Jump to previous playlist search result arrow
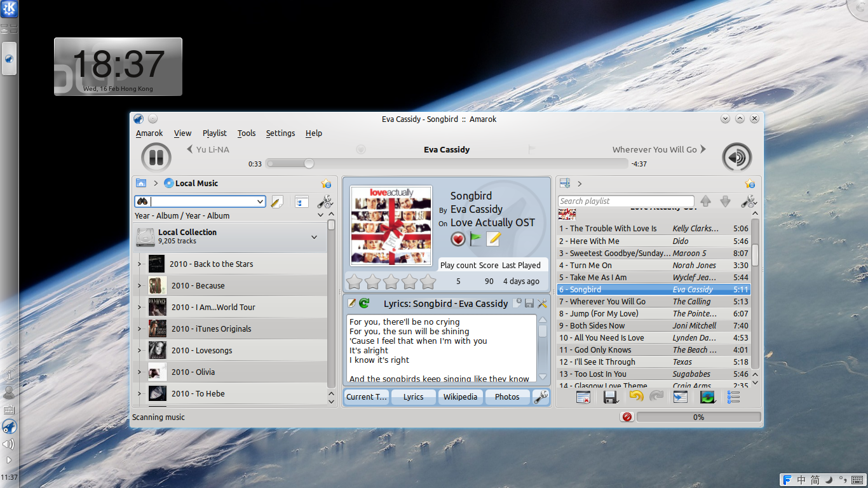This screenshot has width=868, height=488. (x=705, y=201)
